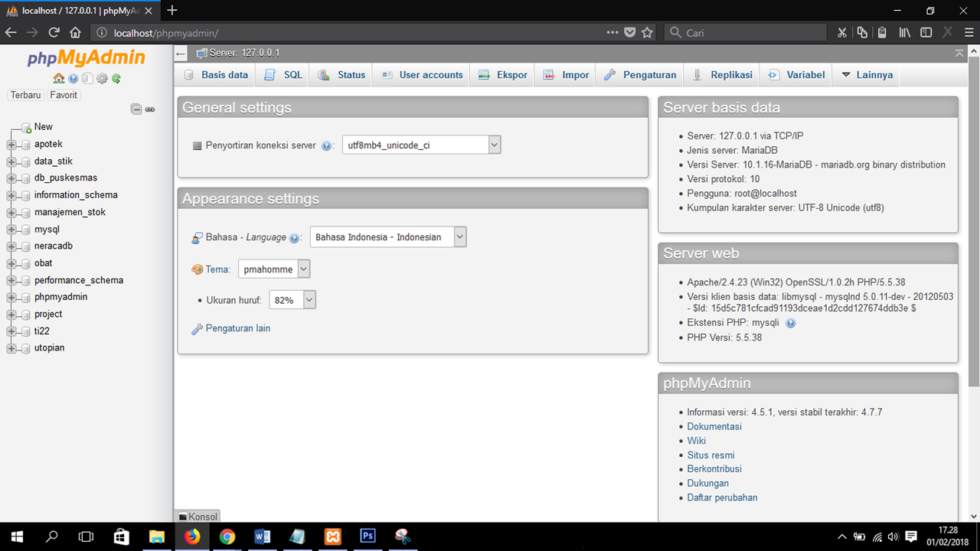This screenshot has width=980, height=551.
Task: Open Microsoft Word from the taskbar
Action: click(x=263, y=536)
